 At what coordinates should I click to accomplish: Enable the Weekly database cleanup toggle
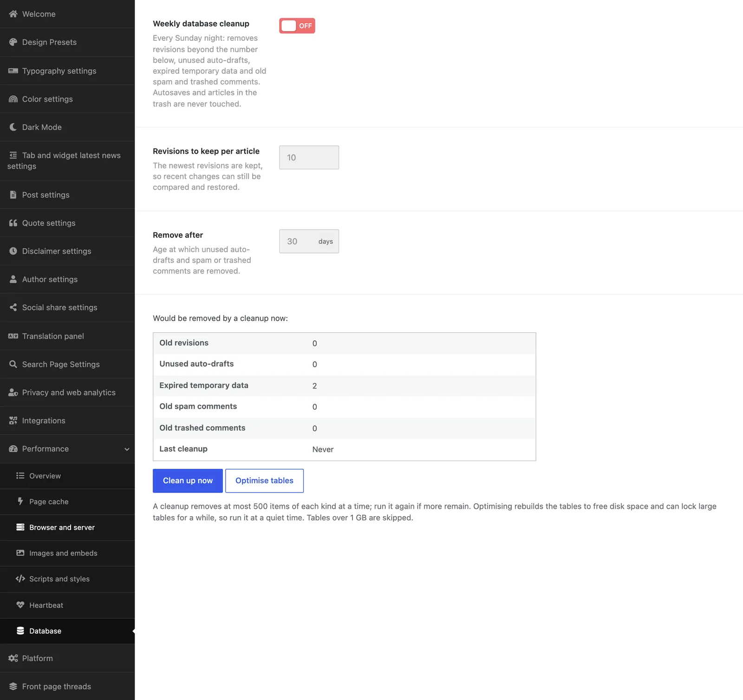pyautogui.click(x=297, y=26)
